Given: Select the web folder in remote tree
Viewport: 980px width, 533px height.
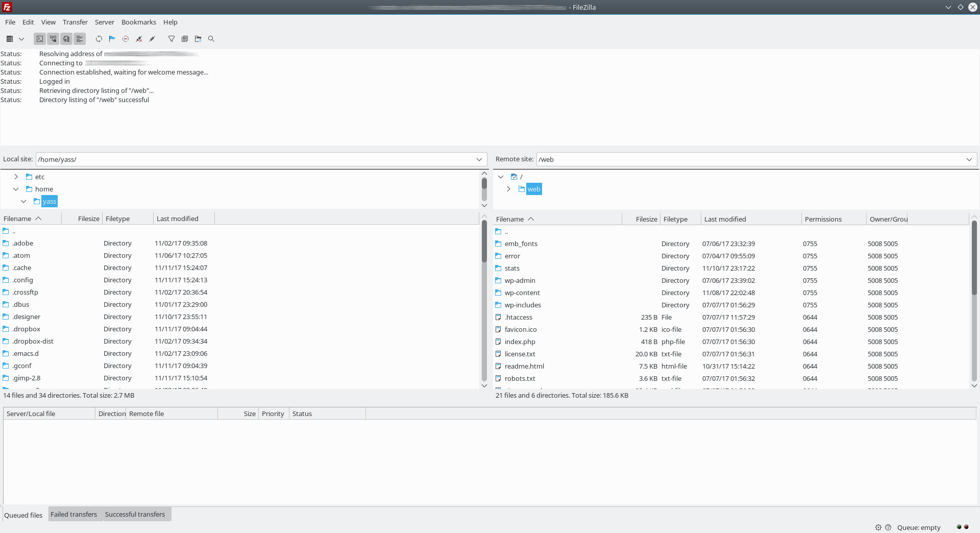Looking at the screenshot, I should point(534,189).
